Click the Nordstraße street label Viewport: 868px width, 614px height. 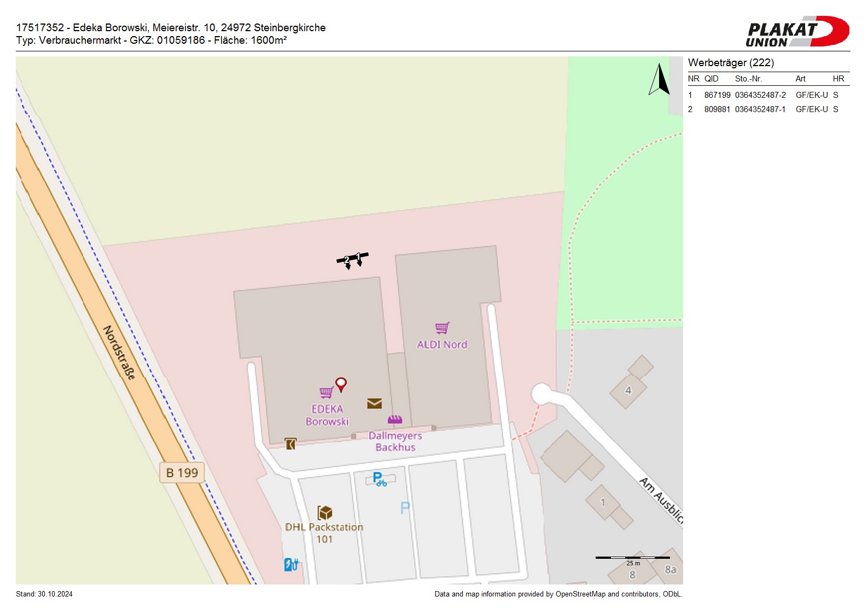(x=119, y=353)
